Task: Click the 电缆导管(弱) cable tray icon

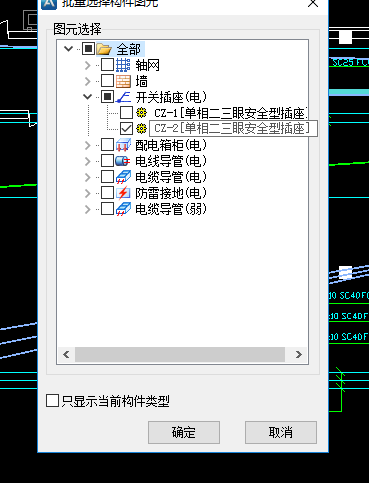Action: [123, 209]
